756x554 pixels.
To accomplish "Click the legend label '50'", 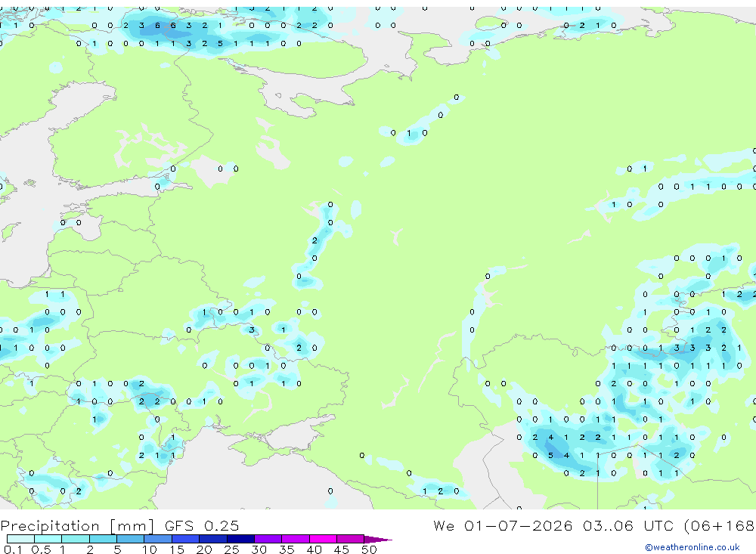I will 369,549.
